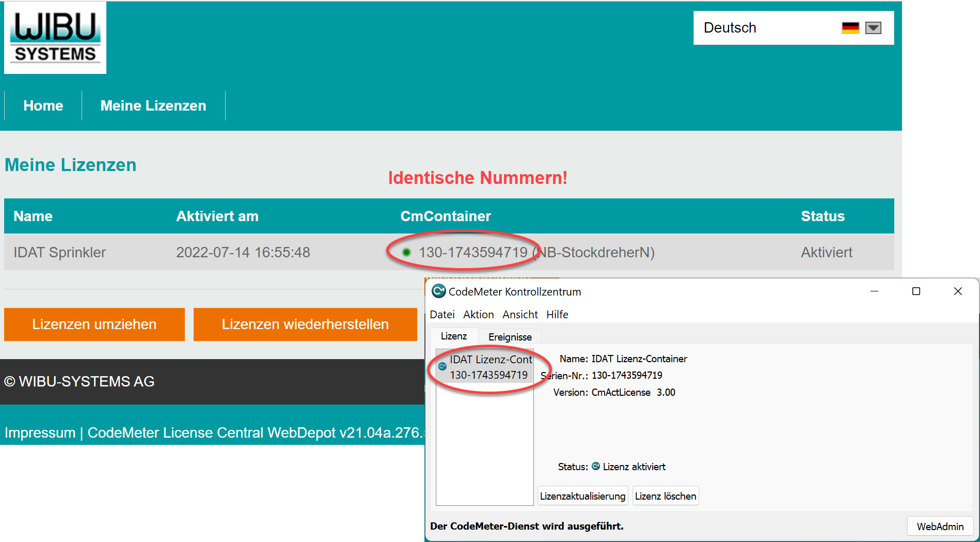Click the green status dot beside 130-1743594719
The width and height of the screenshot is (980, 542).
(406, 253)
